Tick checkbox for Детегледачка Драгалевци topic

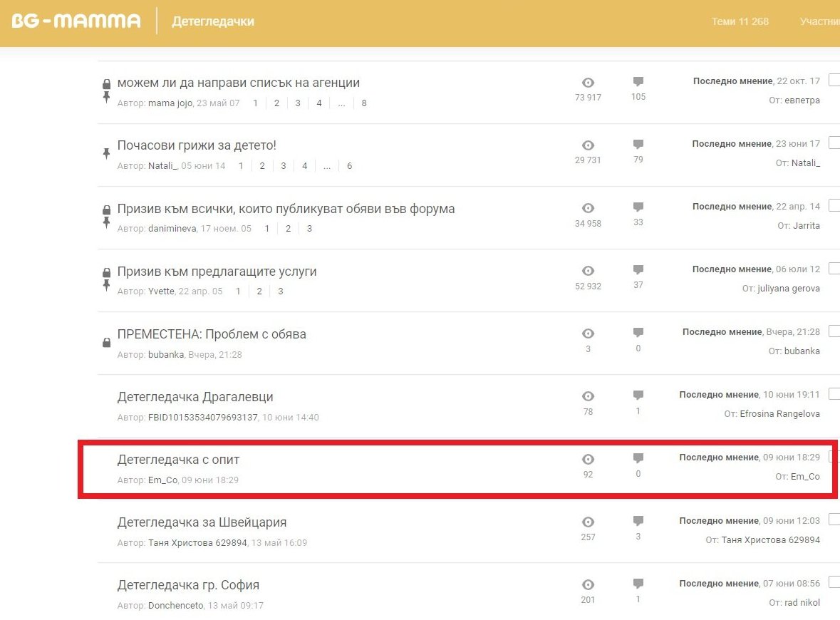pyautogui.click(x=834, y=394)
